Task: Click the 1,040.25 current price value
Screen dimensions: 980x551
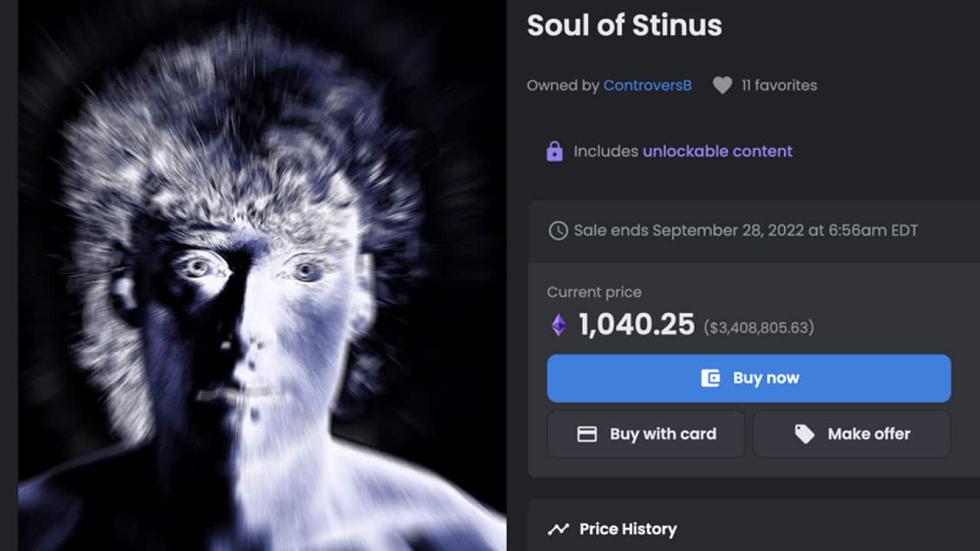Action: (x=636, y=325)
